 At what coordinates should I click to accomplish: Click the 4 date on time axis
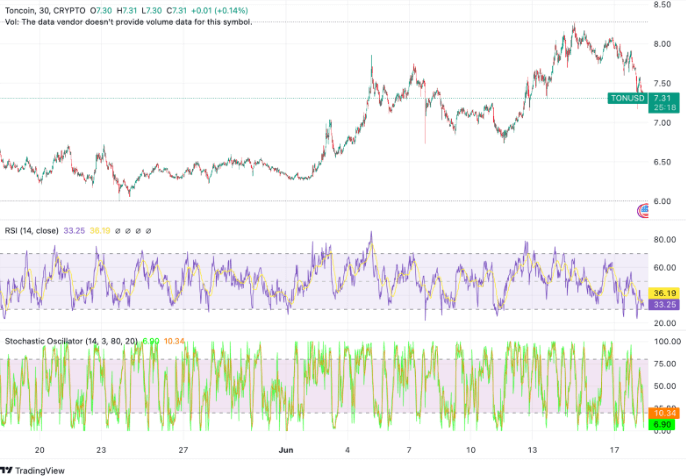pyautogui.click(x=347, y=450)
